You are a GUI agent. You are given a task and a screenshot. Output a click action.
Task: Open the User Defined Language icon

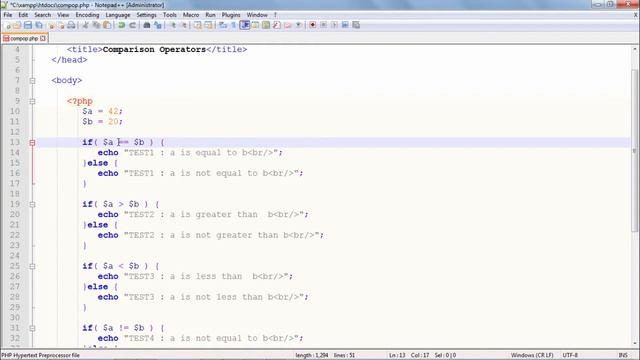click(x=255, y=25)
